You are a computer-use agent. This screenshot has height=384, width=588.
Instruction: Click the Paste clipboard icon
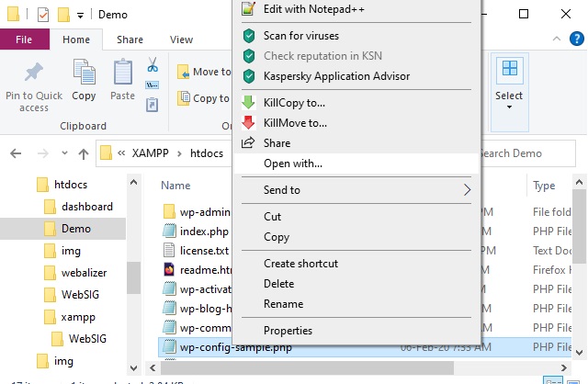click(x=122, y=72)
